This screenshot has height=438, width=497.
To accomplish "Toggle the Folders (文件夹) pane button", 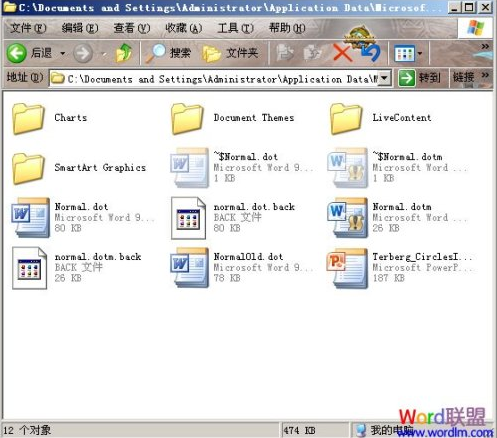I will click(231, 53).
